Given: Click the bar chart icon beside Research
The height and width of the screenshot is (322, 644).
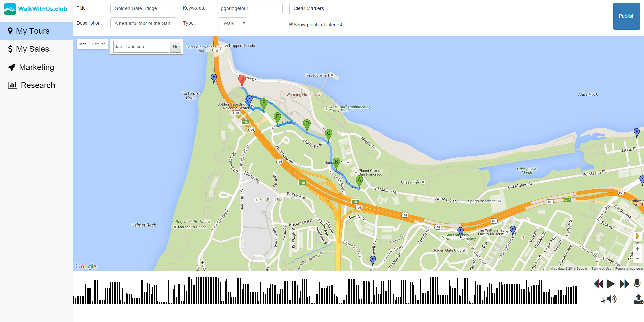Looking at the screenshot, I should click(12, 85).
